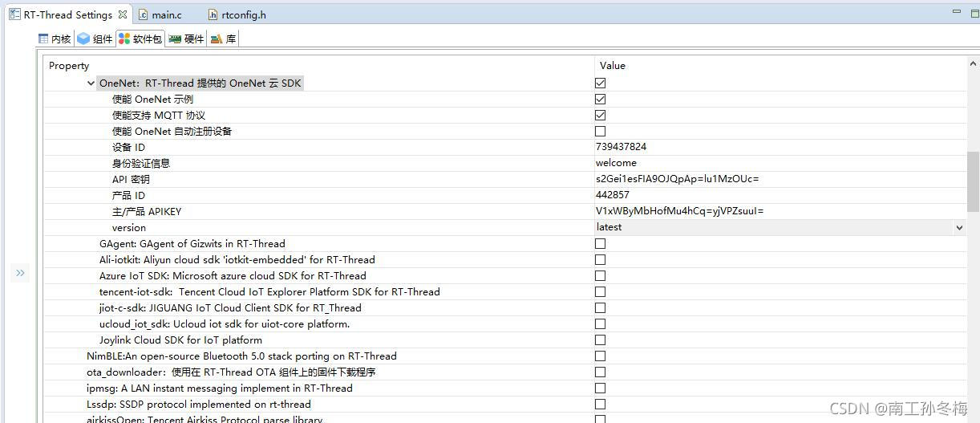Viewport: 980px width, 423px height.
Task: Uncheck the OneNet cloud SDK checkbox
Action: coord(600,83)
